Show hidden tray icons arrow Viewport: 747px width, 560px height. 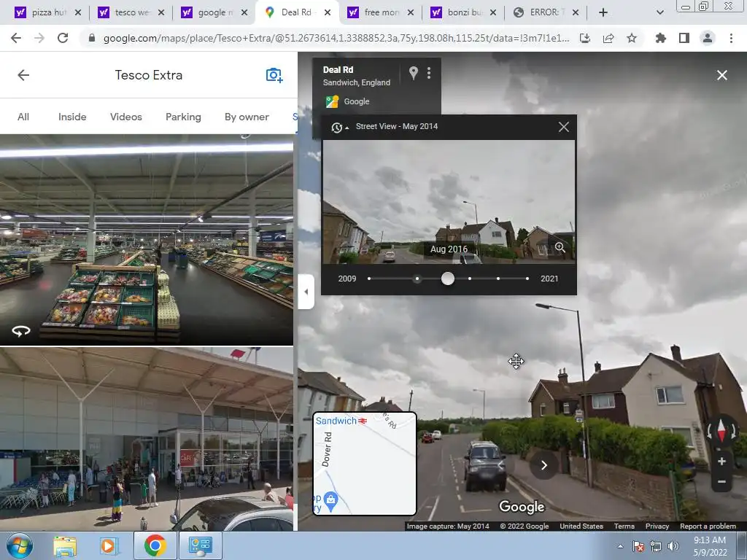[620, 546]
